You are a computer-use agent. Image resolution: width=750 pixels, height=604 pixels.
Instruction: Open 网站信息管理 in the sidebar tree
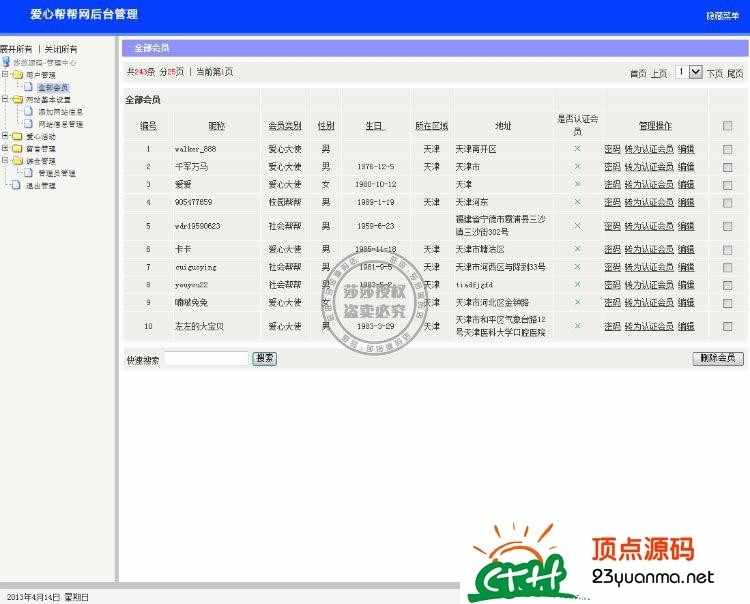coord(61,124)
